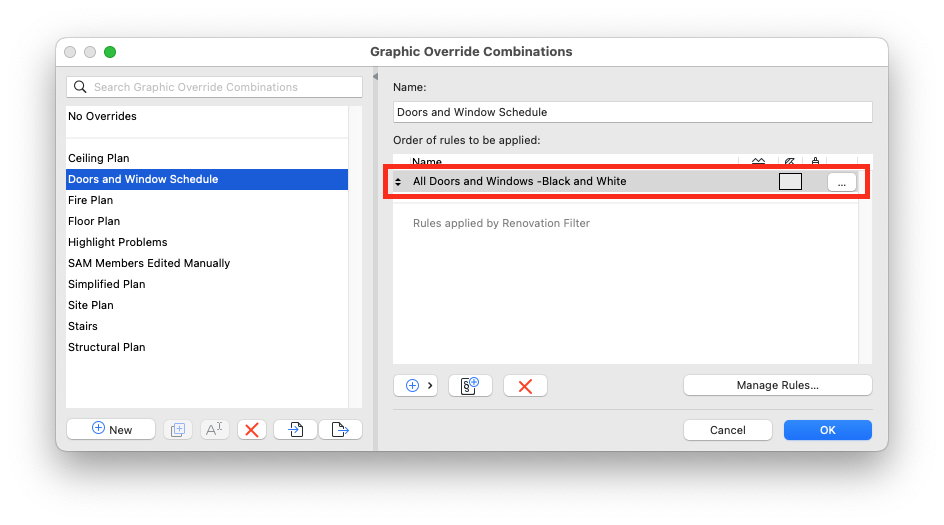Click the import combinations icon
This screenshot has height=525, width=944.
tap(295, 430)
